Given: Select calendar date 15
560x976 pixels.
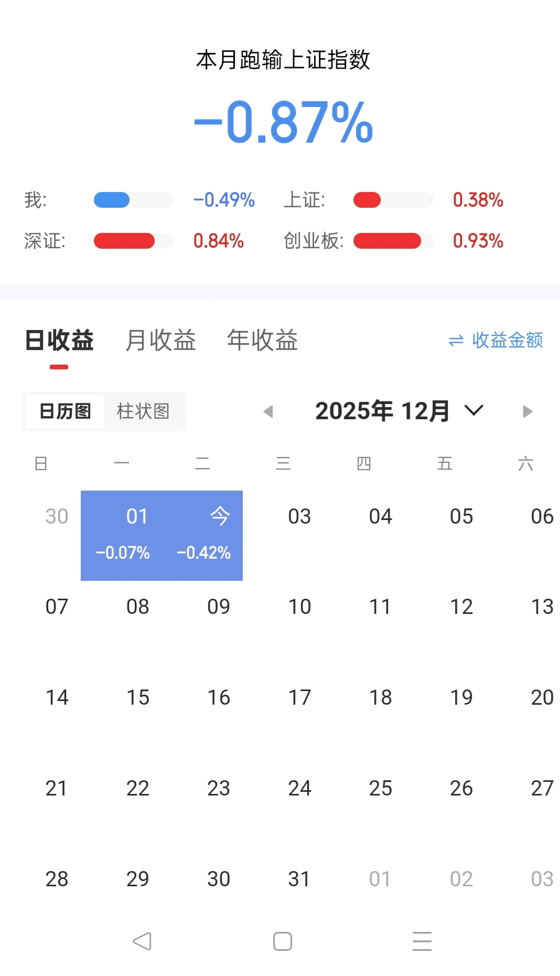Looking at the screenshot, I should 138,698.
